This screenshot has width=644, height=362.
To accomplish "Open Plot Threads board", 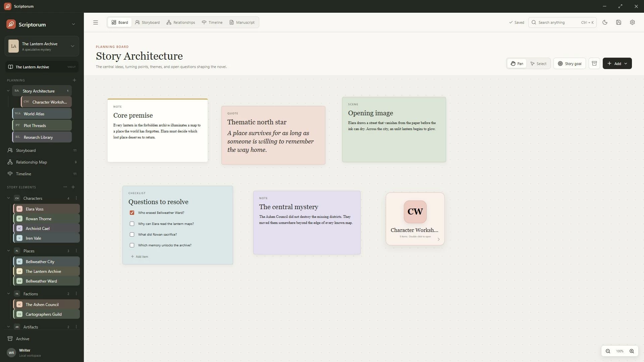I will coord(42,125).
